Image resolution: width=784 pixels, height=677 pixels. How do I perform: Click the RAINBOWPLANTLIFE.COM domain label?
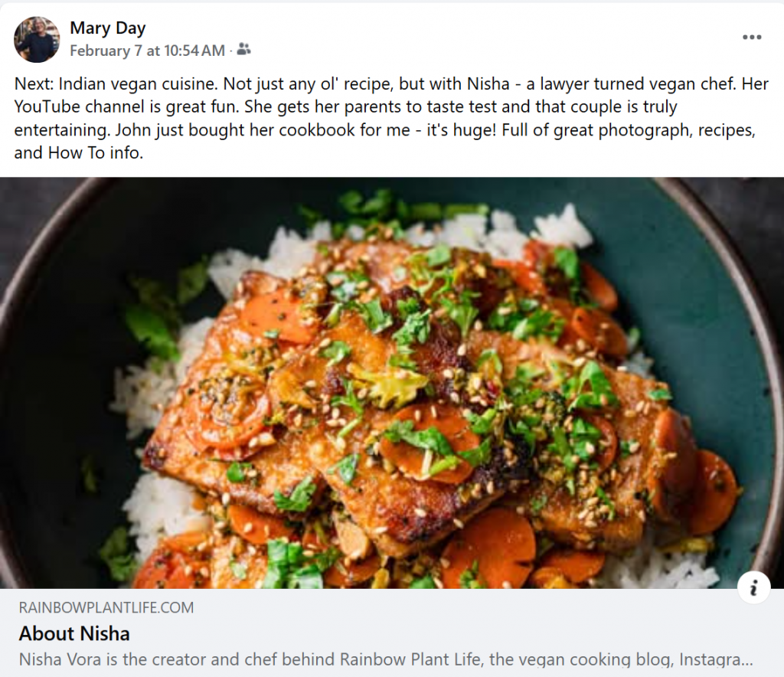coord(106,608)
